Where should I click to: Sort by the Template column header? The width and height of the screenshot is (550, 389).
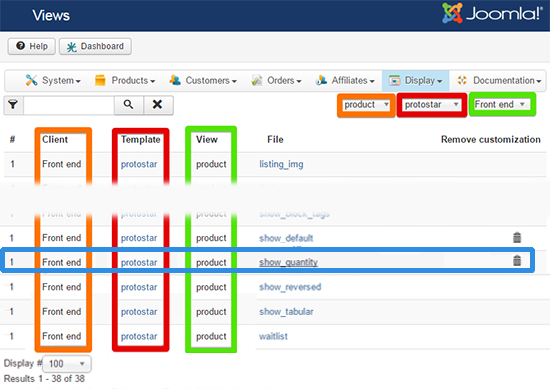(x=141, y=140)
